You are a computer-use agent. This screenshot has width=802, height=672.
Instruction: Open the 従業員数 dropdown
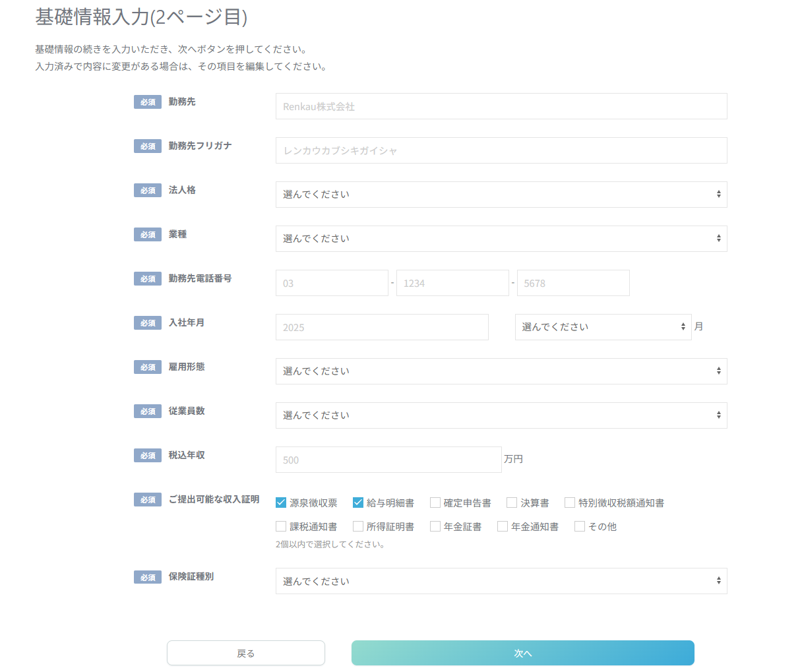(x=501, y=415)
